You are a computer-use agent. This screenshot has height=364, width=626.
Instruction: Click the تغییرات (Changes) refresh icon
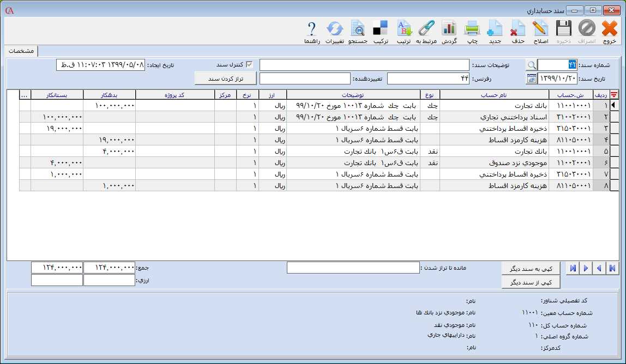click(x=334, y=29)
